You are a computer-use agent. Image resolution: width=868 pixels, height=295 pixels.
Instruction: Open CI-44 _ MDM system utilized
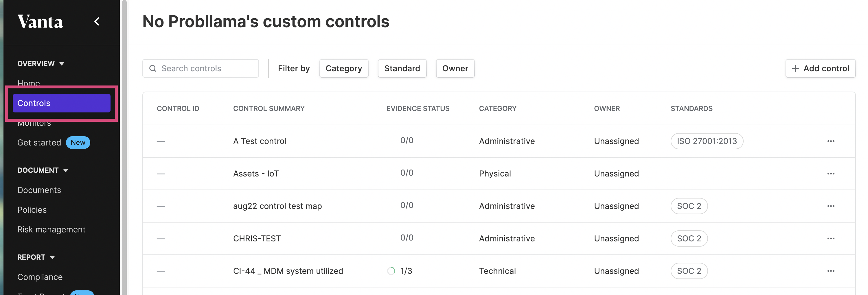[x=288, y=271]
